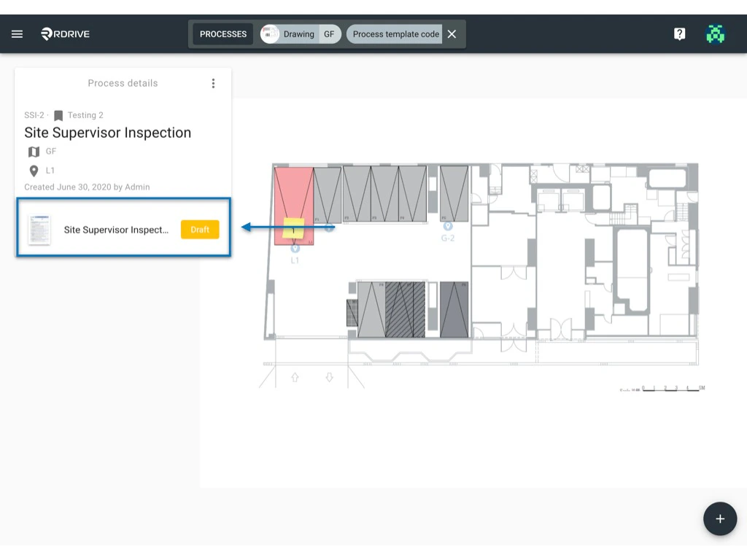Image resolution: width=747 pixels, height=560 pixels.
Task: Click the L1 location pin icon in details
Action: 34,171
